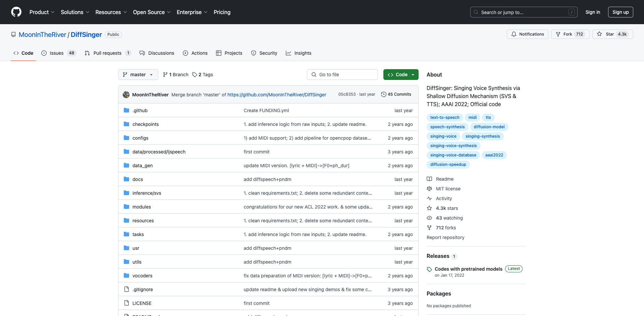The width and height of the screenshot is (644, 316).
Task: Click the repository icon before MoonInTheRiver
Action: click(13, 35)
